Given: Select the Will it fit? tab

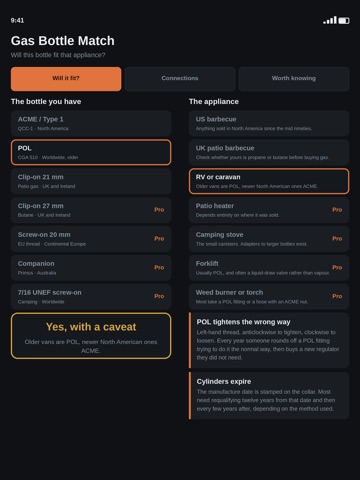Looking at the screenshot, I should 66,79.
